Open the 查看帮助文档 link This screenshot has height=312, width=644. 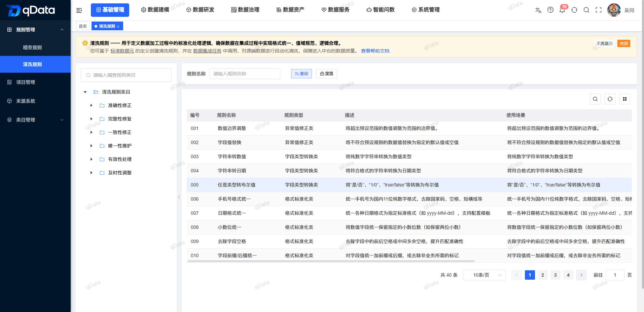375,51
